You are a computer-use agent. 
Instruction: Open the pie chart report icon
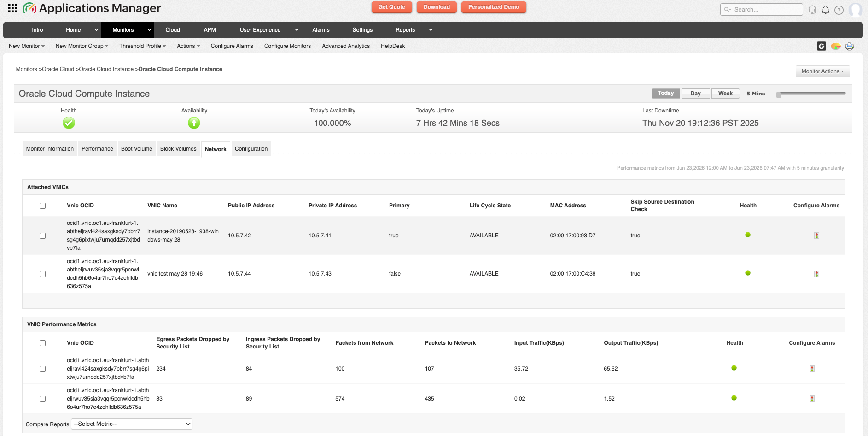pos(836,46)
